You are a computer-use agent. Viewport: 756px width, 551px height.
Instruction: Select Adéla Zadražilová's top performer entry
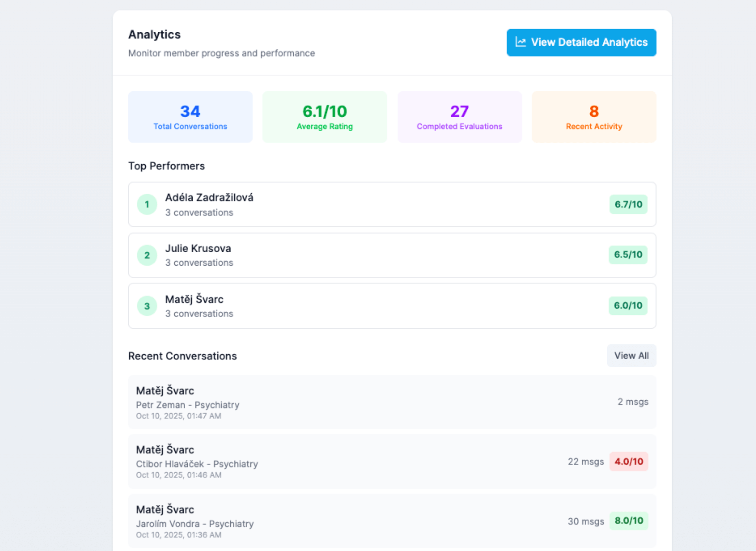(392, 204)
